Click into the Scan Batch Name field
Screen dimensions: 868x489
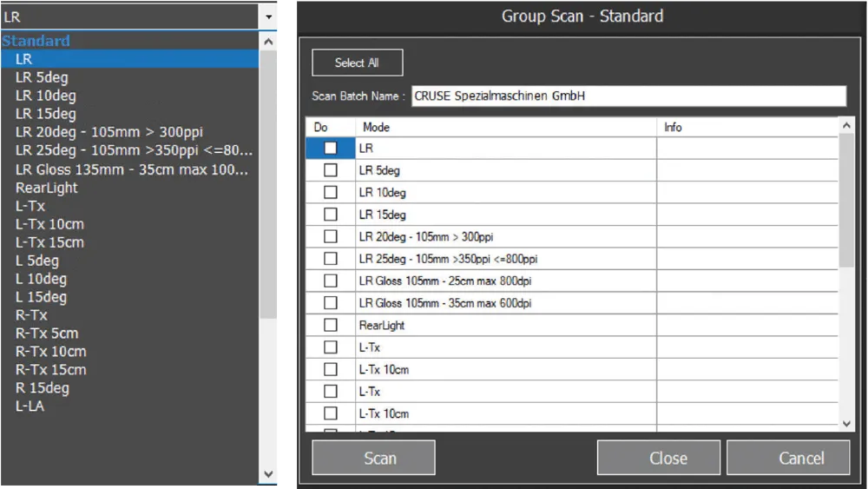tap(627, 96)
